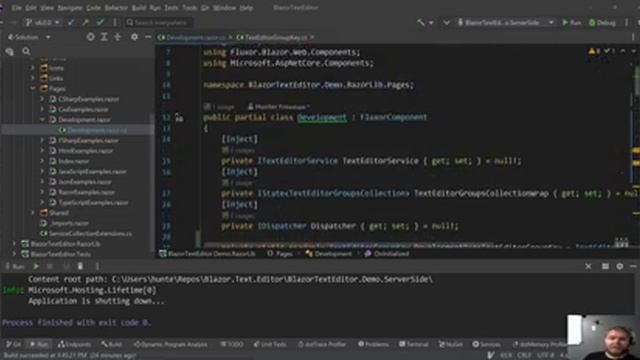The height and width of the screenshot is (360, 640).
Task: Click the build hammer icon in toolbar
Action: pos(420,22)
